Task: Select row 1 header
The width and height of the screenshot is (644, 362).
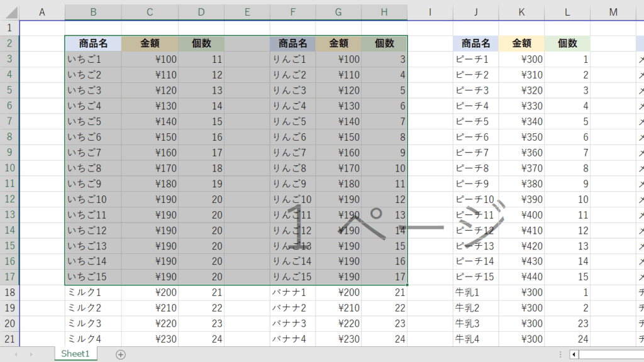Action: [x=9, y=28]
